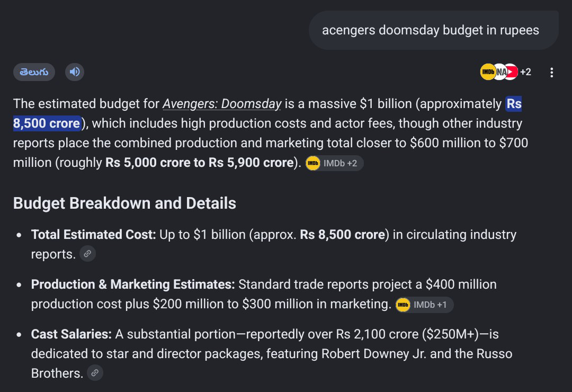Screen dimensions: 572x392
Task: Click link icon after Cast Salaries paragraph
Action: click(x=95, y=372)
